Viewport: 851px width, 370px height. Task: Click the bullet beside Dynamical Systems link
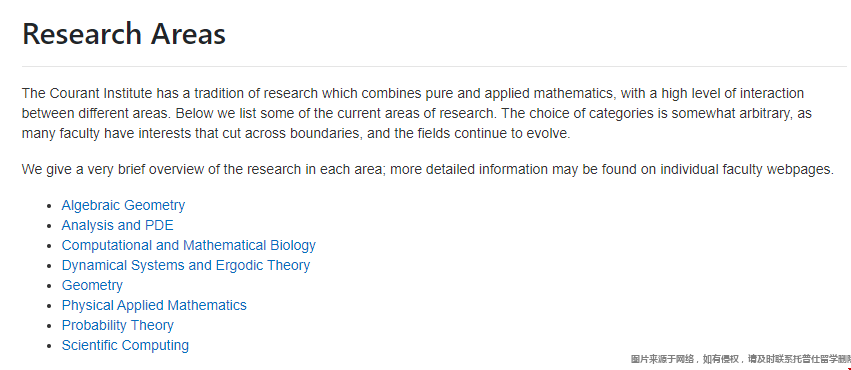point(50,266)
